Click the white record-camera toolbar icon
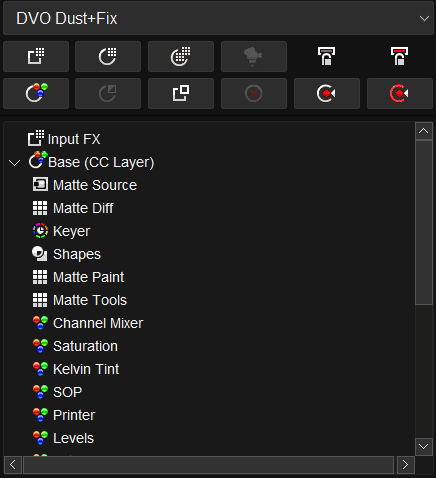 tap(327, 93)
